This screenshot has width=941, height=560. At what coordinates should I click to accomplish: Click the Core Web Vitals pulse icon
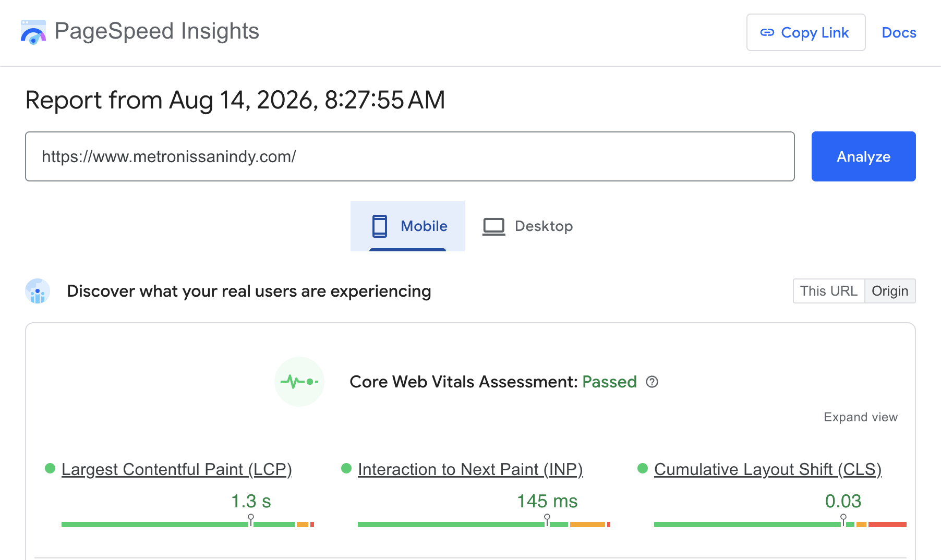pos(299,382)
